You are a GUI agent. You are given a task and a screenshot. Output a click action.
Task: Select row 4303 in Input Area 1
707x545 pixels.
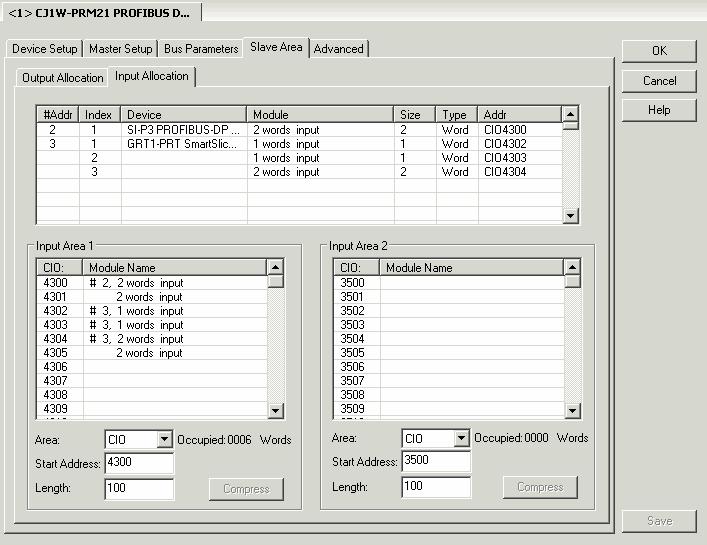(x=152, y=325)
